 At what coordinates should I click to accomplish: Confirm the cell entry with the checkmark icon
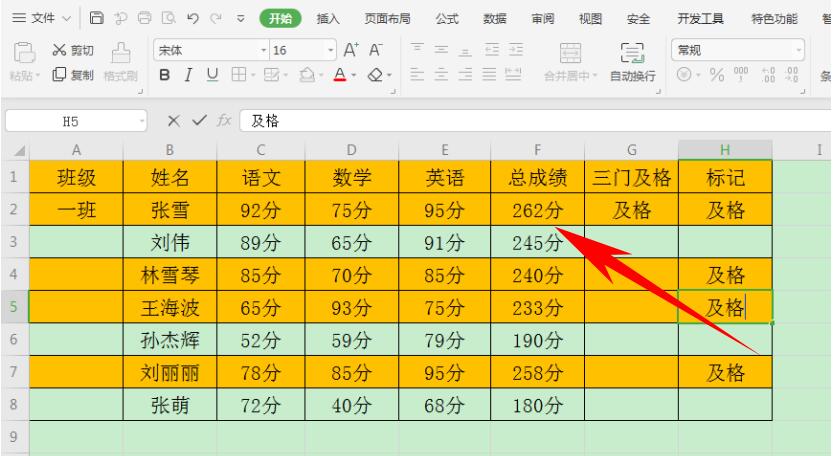coord(199,121)
